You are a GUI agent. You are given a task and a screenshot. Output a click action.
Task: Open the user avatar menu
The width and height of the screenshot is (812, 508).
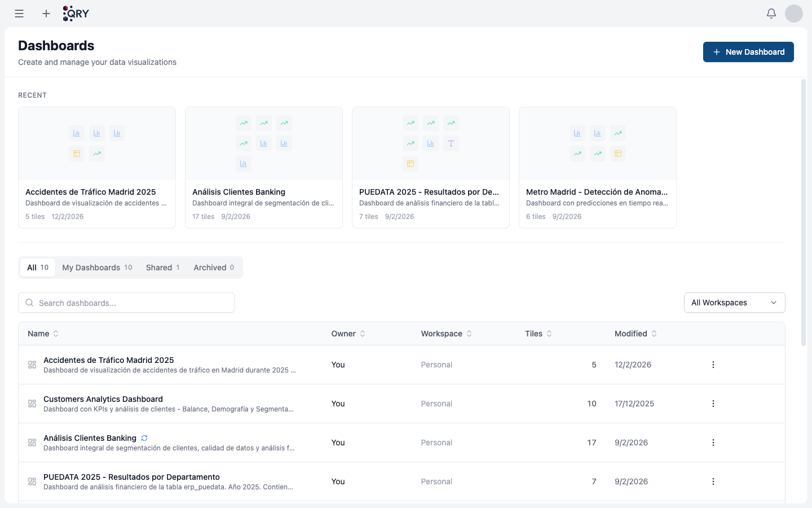coord(794,14)
